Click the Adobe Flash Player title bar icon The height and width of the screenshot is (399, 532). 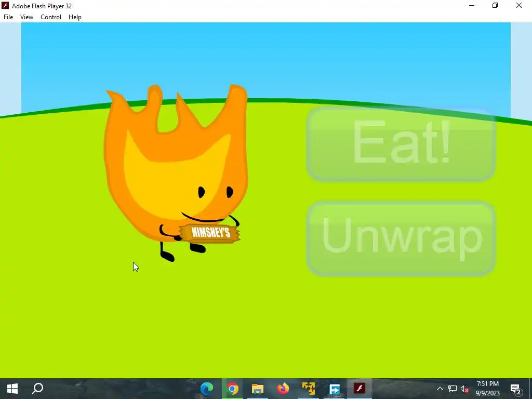point(5,6)
